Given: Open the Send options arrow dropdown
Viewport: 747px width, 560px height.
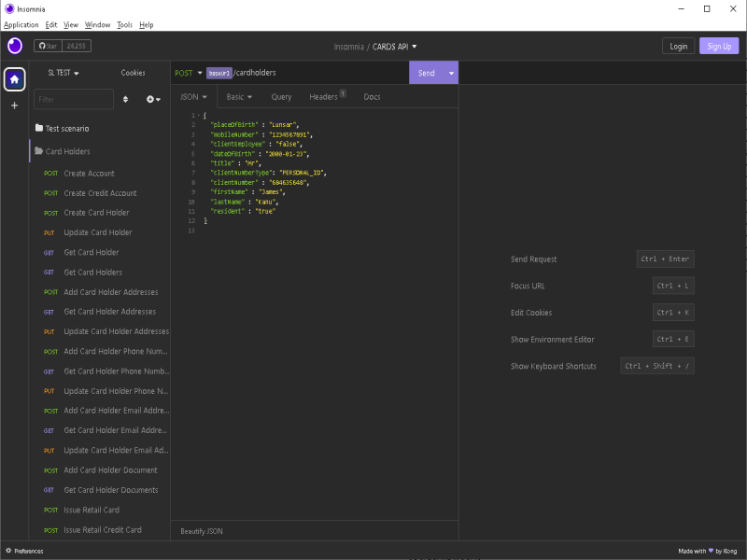Looking at the screenshot, I should (451, 73).
